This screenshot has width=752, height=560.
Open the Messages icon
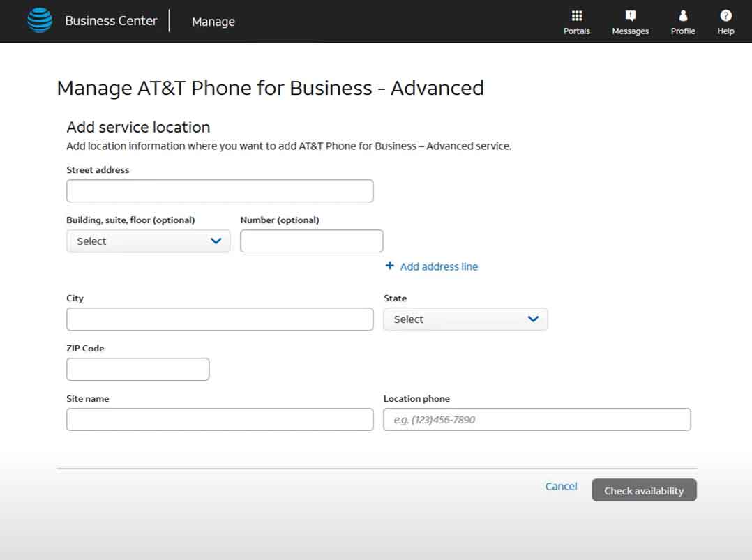coord(630,16)
